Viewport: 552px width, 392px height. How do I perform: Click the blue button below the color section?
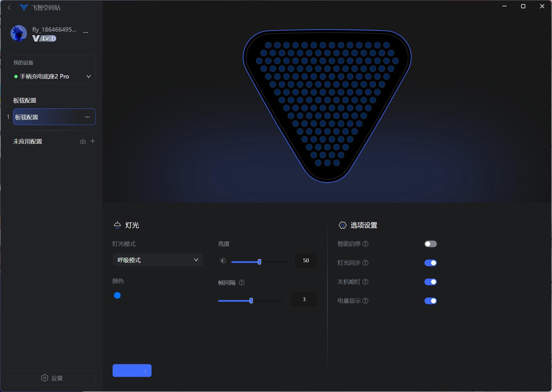[x=132, y=371]
